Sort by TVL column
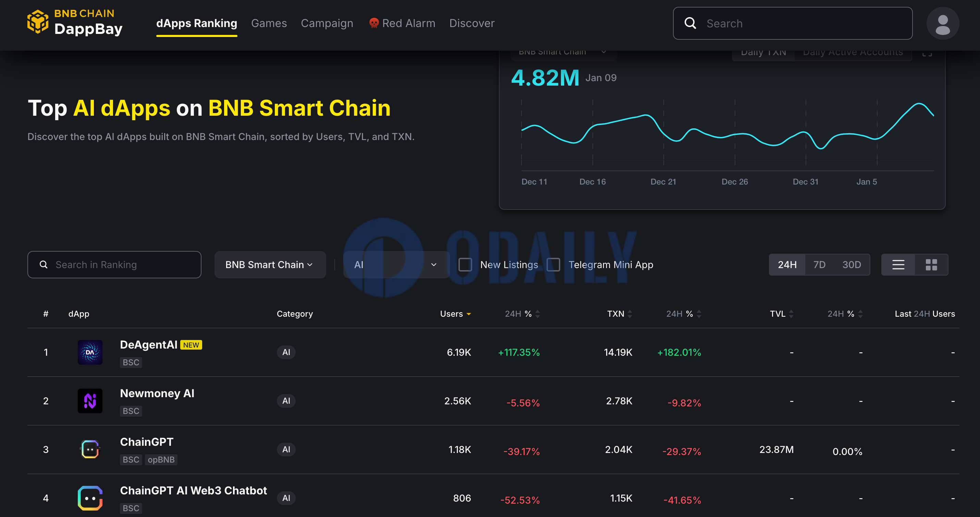 [791, 314]
